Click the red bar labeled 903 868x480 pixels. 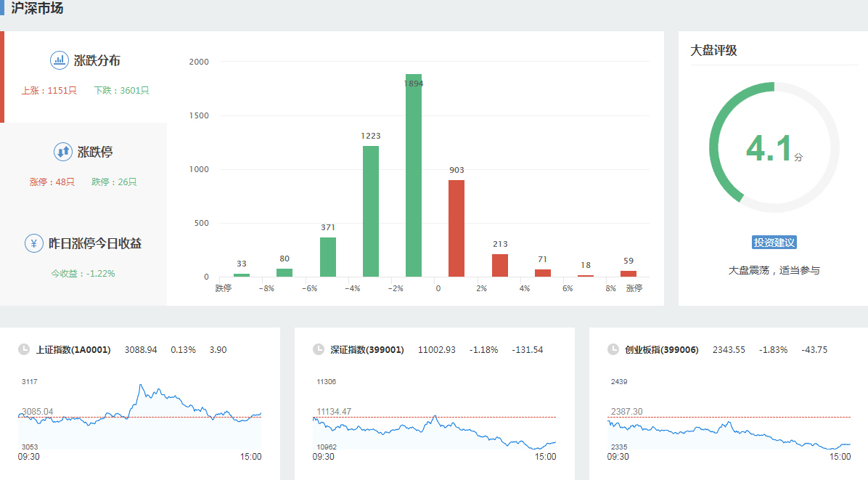(x=456, y=229)
